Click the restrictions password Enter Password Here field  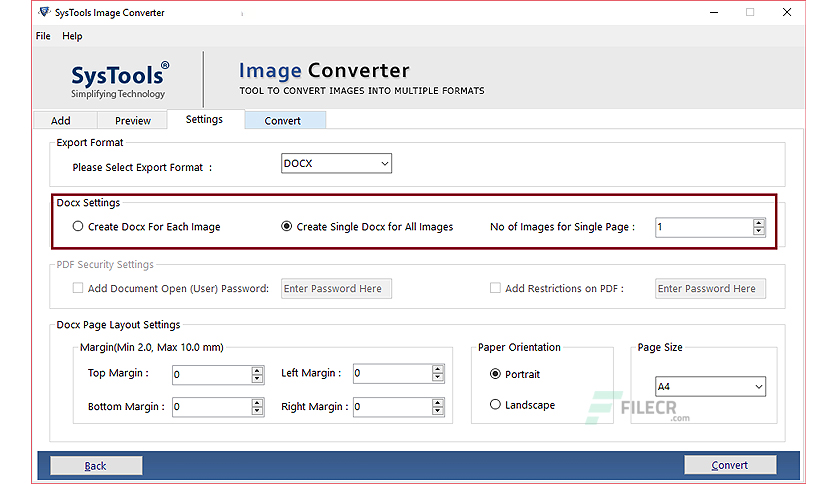tap(710, 288)
